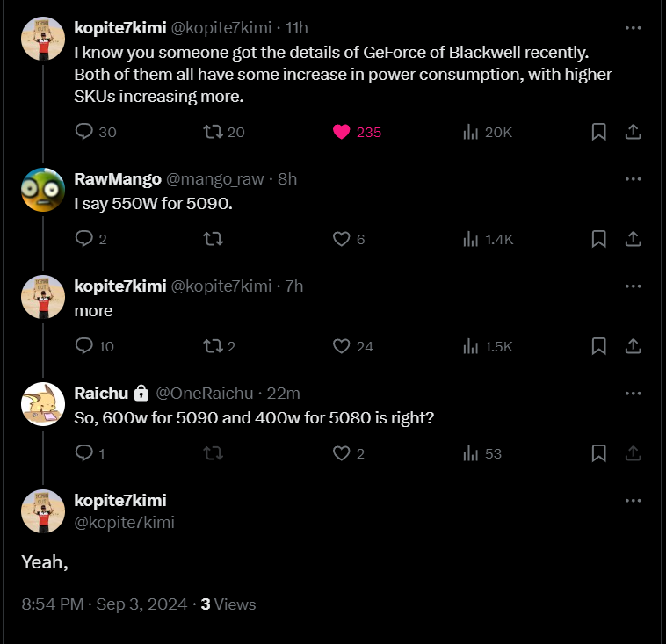Image resolution: width=666 pixels, height=644 pixels.
Task: Open the 8:54 PM Sep 3 timestamp
Action: [x=104, y=604]
